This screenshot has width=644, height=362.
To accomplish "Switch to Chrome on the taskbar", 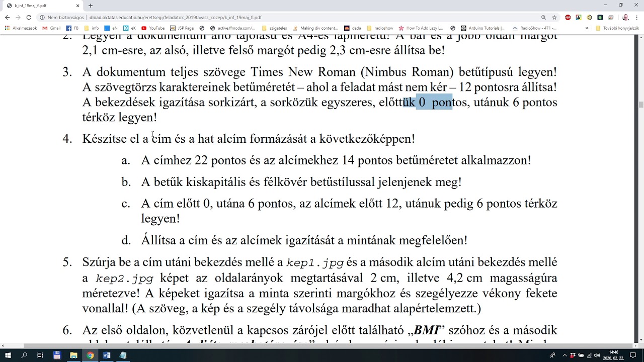I will pyautogui.click(x=90, y=355).
